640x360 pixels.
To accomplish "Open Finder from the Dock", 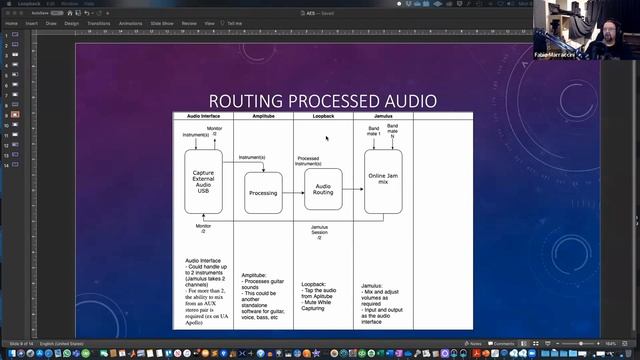I will pyautogui.click(x=11, y=353).
